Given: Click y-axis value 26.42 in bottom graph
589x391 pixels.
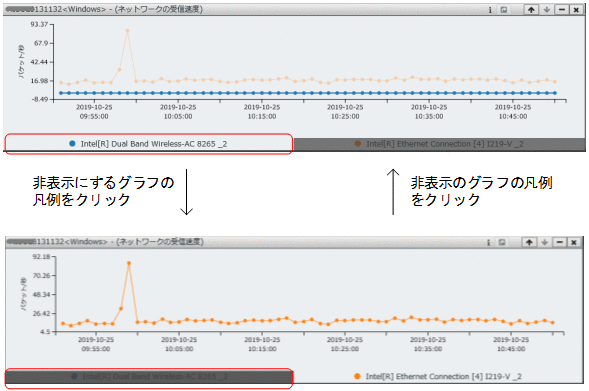Looking at the screenshot, I should 41,313.
